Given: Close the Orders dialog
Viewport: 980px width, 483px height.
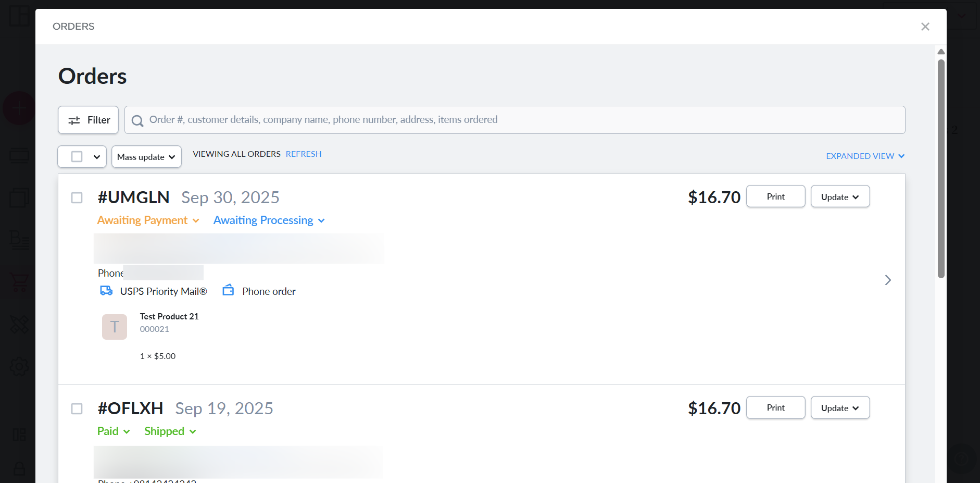Looking at the screenshot, I should (925, 27).
